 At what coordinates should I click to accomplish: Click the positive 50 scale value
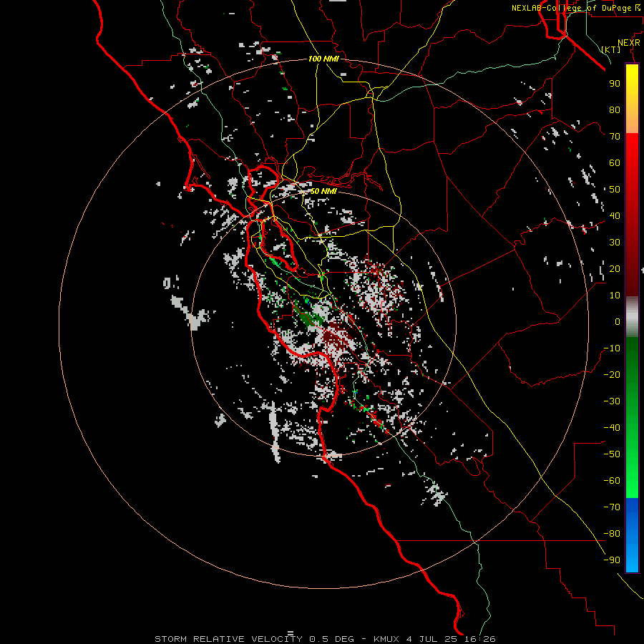pos(615,190)
